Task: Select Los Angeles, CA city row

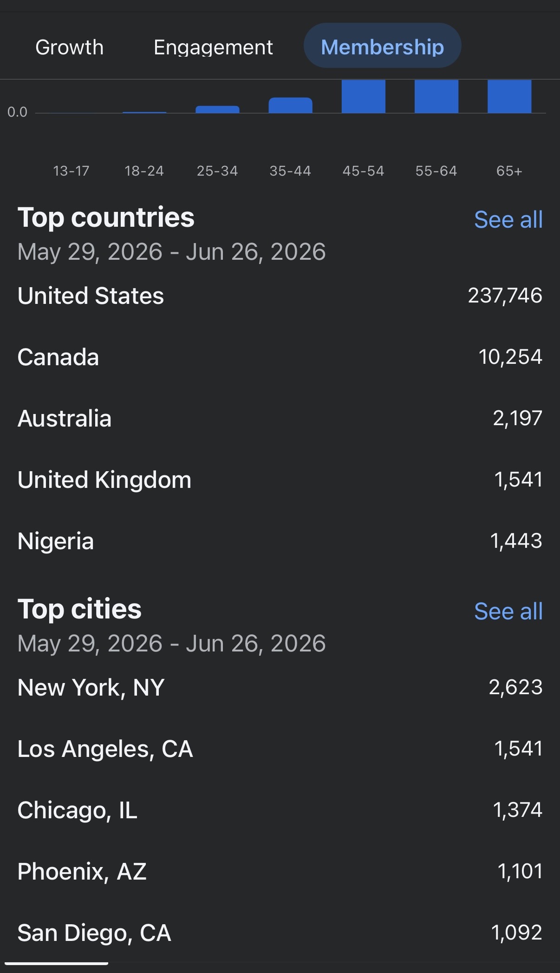Action: click(280, 749)
